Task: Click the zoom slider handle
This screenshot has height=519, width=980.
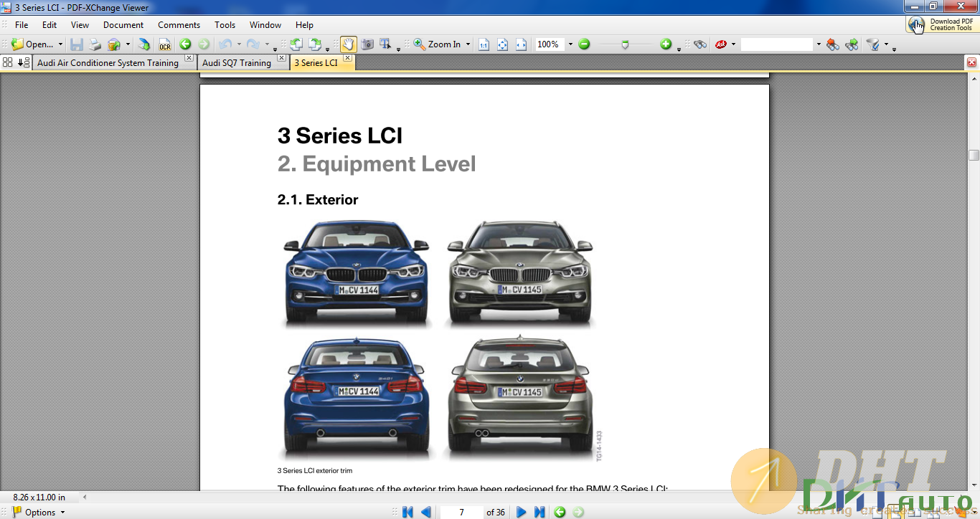Action: [x=625, y=44]
